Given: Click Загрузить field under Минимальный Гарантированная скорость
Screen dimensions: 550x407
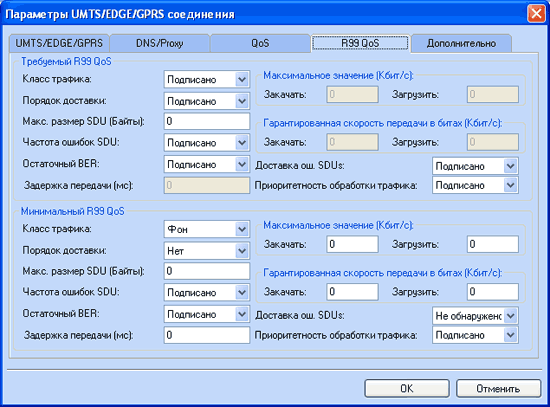Looking at the screenshot, I should point(492,292).
